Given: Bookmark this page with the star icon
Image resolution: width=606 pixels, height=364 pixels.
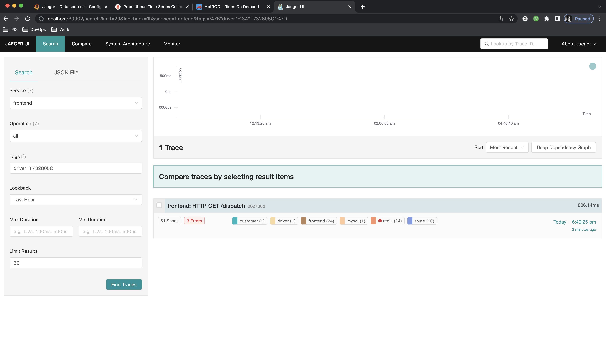Looking at the screenshot, I should (x=511, y=19).
